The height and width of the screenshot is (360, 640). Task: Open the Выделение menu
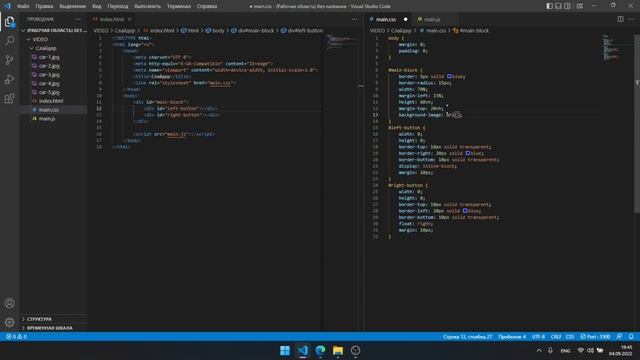[x=72, y=6]
